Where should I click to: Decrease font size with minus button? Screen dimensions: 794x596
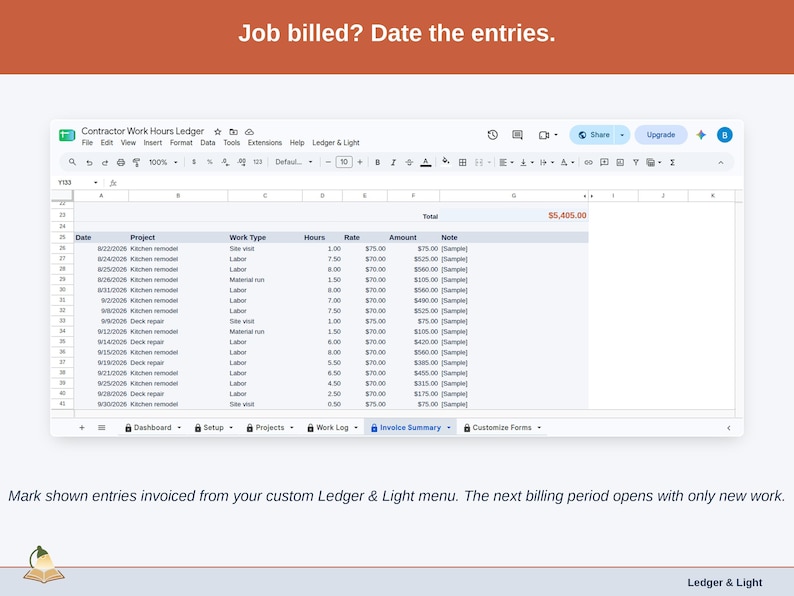tap(328, 162)
